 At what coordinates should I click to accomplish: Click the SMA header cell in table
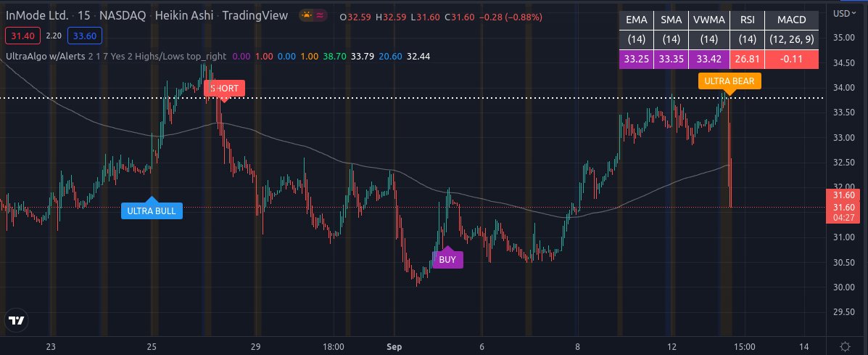[x=671, y=20]
